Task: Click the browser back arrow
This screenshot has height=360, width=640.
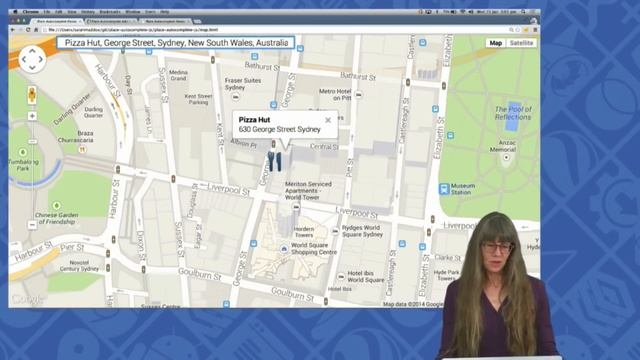Action: pos(12,30)
